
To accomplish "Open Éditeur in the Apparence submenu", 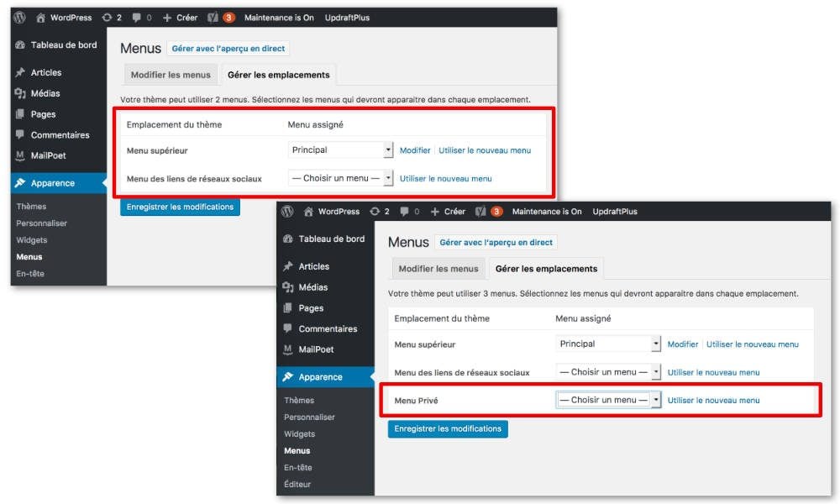I will (x=297, y=485).
